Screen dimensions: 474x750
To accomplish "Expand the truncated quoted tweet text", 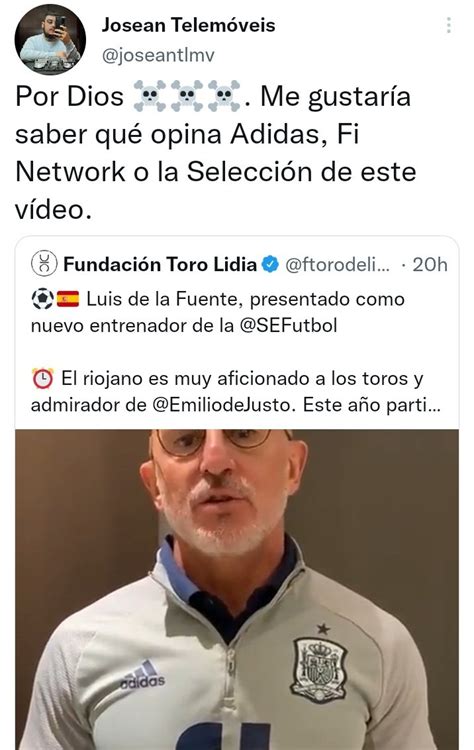I will [x=433, y=405].
